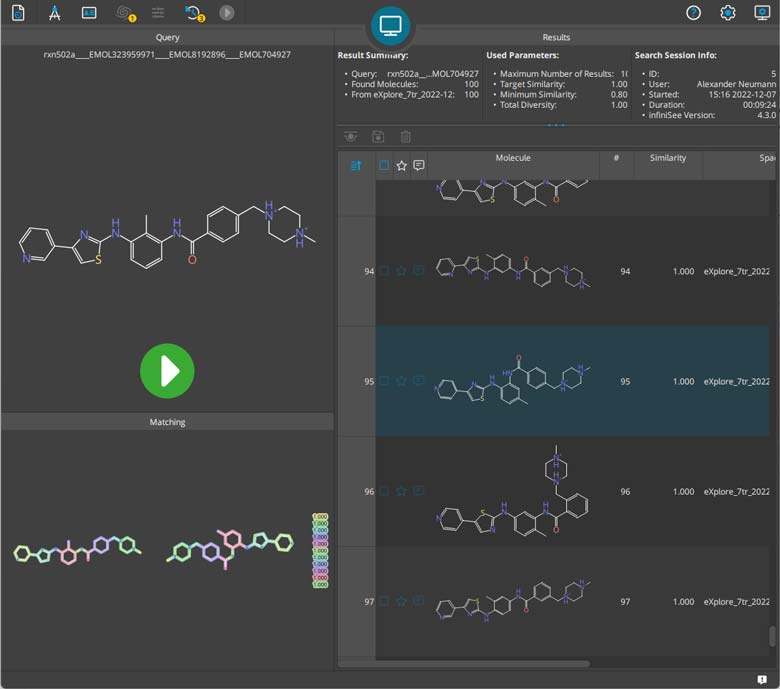The height and width of the screenshot is (689, 780).
Task: Open settings gear icon
Action: 728,13
